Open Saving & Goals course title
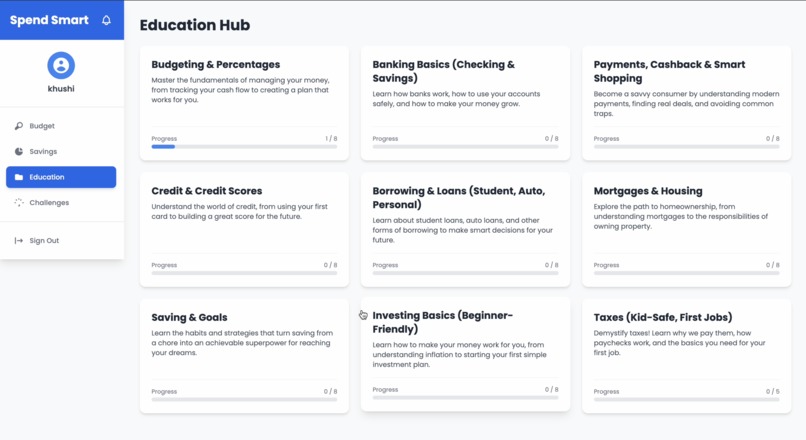 189,317
